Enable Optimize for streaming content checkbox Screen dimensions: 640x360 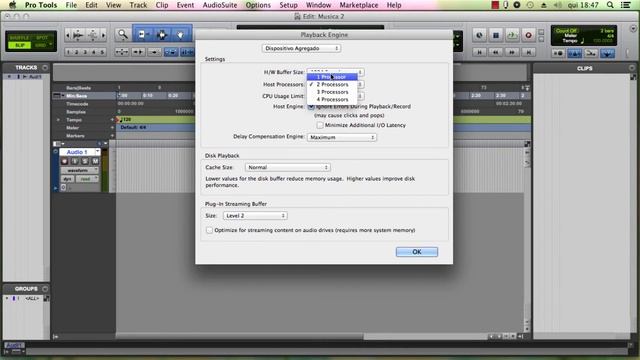pyautogui.click(x=209, y=230)
